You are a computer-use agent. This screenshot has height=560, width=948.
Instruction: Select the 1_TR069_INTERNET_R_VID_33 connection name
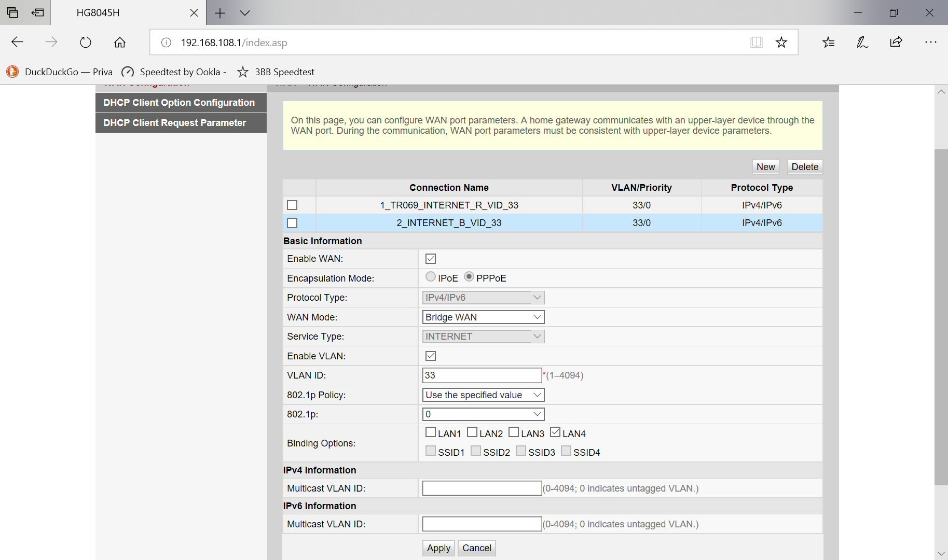tap(449, 205)
